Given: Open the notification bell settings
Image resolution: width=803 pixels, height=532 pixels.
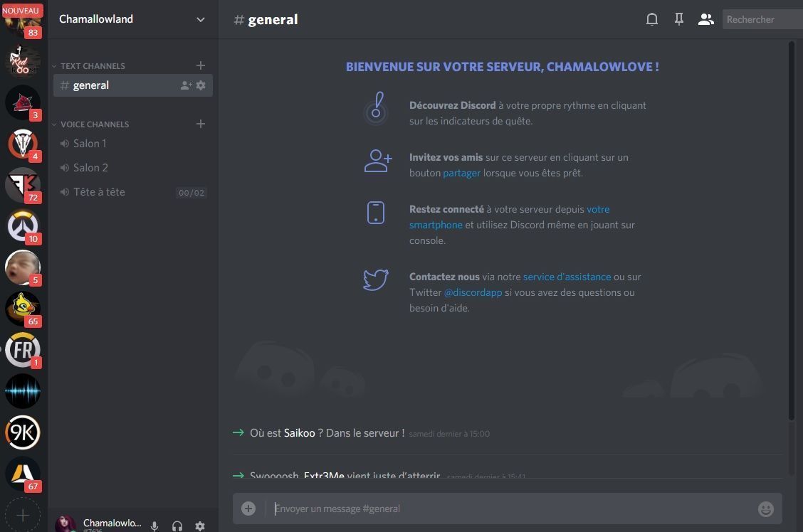Looking at the screenshot, I should 651,19.
